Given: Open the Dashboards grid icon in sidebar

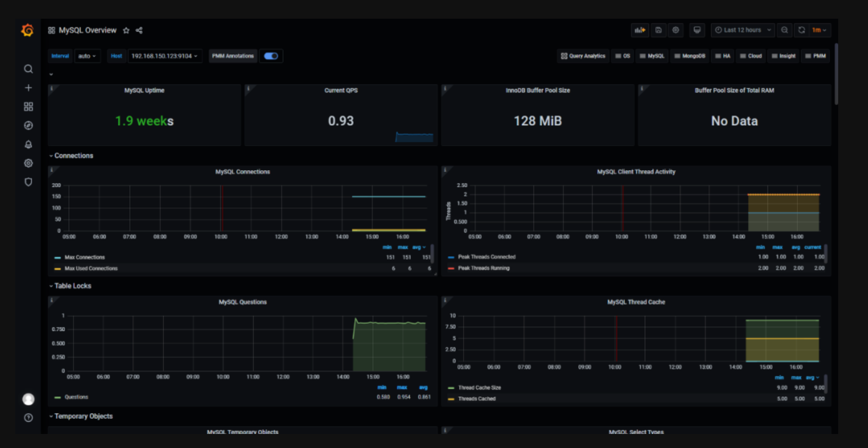Looking at the screenshot, I should click(x=28, y=106).
